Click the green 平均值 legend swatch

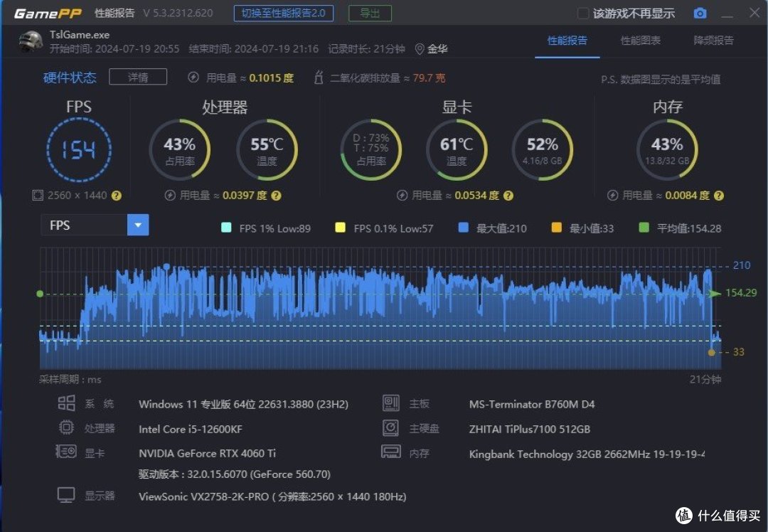pos(644,228)
